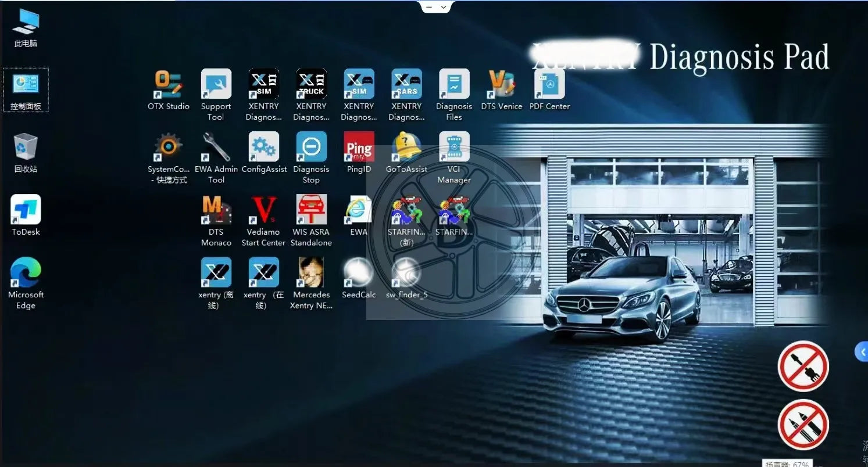Select the EWA Admin Tool icon
Screen dimensions: 868x467
pos(216,158)
